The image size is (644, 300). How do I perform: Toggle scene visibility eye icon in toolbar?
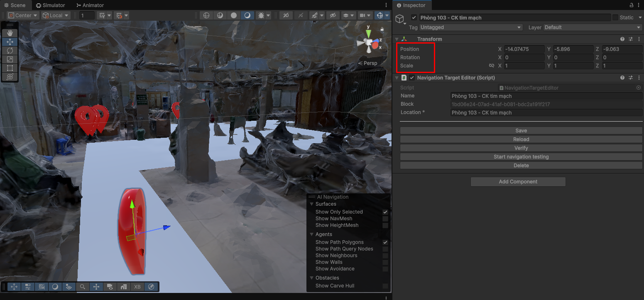pos(332,15)
